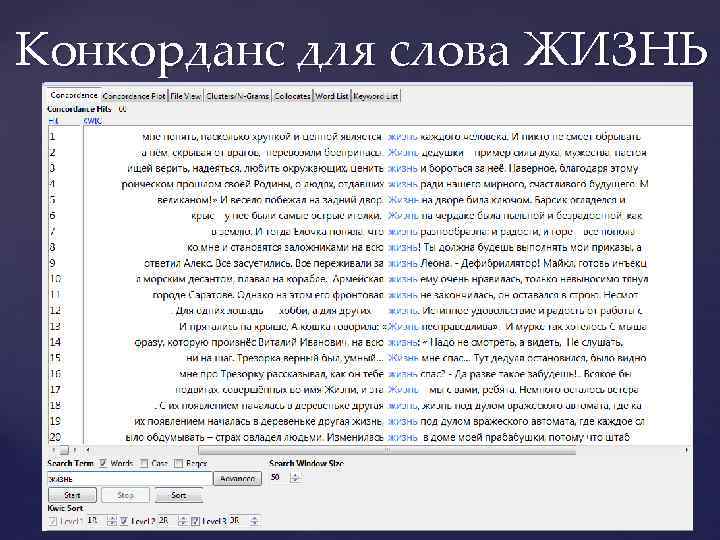This screenshot has width=720, height=540.
Task: Switch to Clusters/N-Grams tab
Action: pyautogui.click(x=237, y=96)
